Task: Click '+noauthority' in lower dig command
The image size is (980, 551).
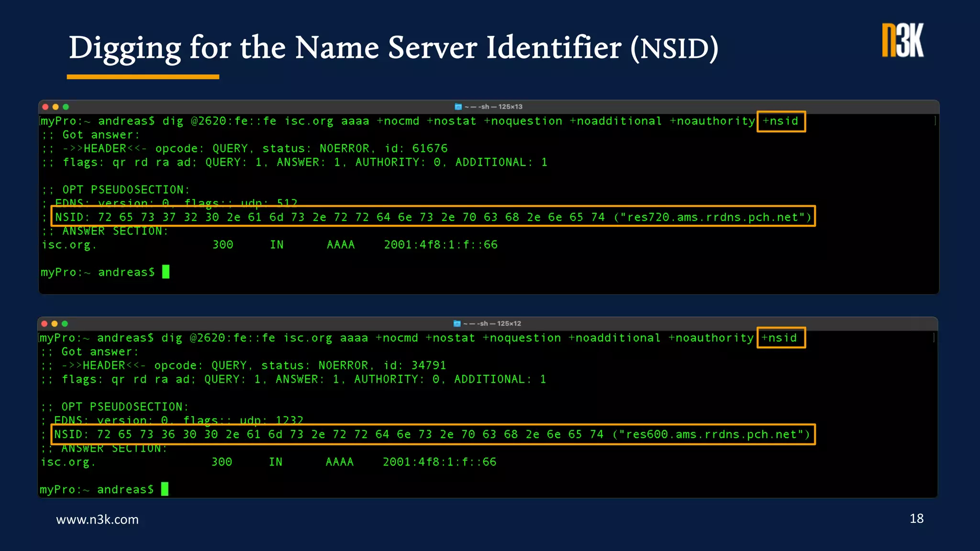Action: [x=711, y=338]
